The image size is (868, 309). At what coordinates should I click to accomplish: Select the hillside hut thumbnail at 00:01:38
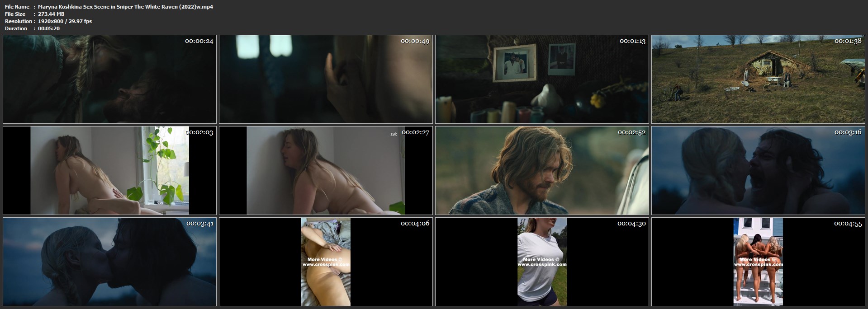pos(758,79)
